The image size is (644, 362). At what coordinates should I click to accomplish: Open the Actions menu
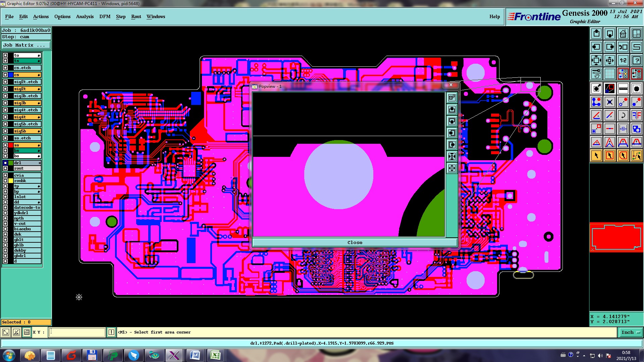41,16
